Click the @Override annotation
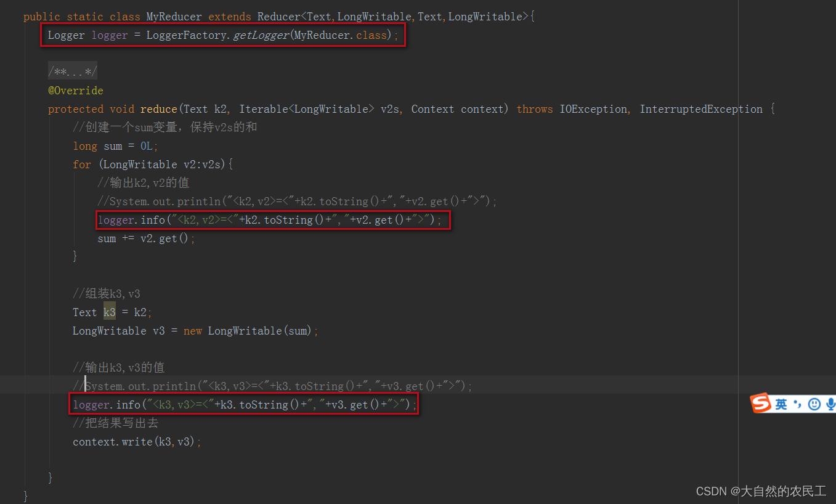 tap(76, 91)
